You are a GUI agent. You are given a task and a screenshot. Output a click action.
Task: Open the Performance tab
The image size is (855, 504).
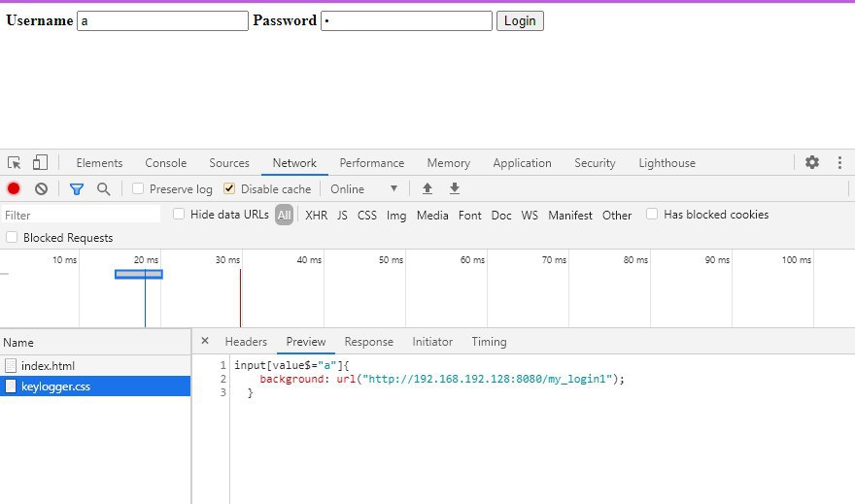point(372,163)
